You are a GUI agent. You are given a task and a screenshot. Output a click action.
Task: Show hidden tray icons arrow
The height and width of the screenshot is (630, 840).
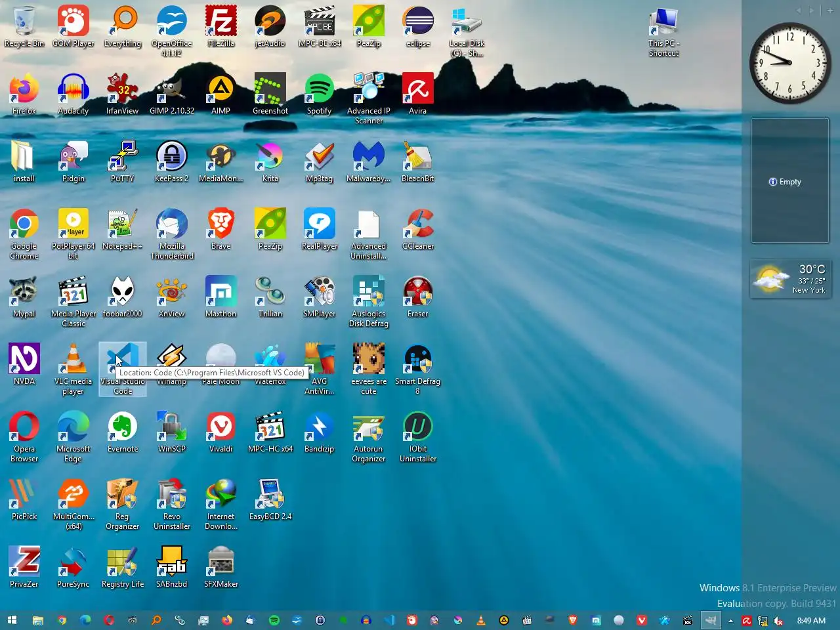tap(730, 620)
